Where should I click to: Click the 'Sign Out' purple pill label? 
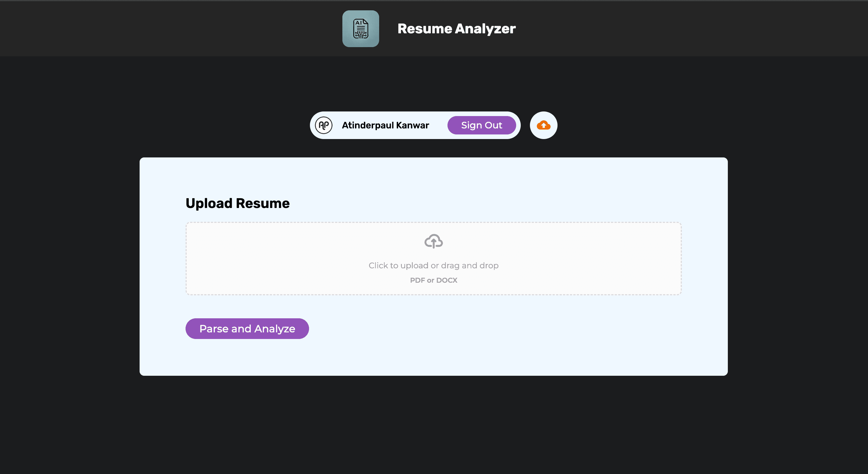[x=481, y=126]
